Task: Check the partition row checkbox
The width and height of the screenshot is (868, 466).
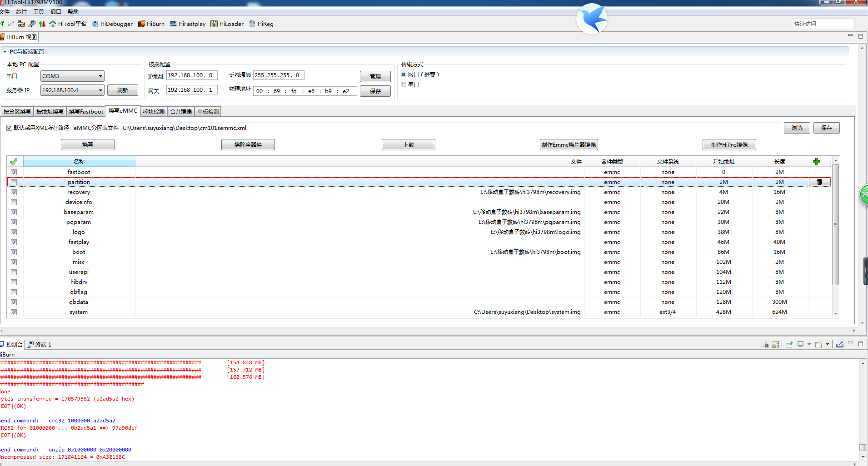Action: coord(14,182)
